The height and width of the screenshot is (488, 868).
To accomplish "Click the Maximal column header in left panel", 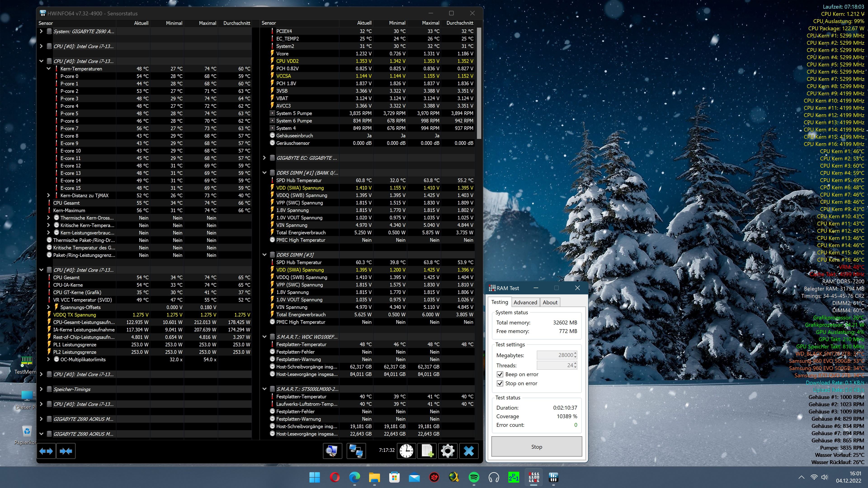I will pyautogui.click(x=201, y=23).
